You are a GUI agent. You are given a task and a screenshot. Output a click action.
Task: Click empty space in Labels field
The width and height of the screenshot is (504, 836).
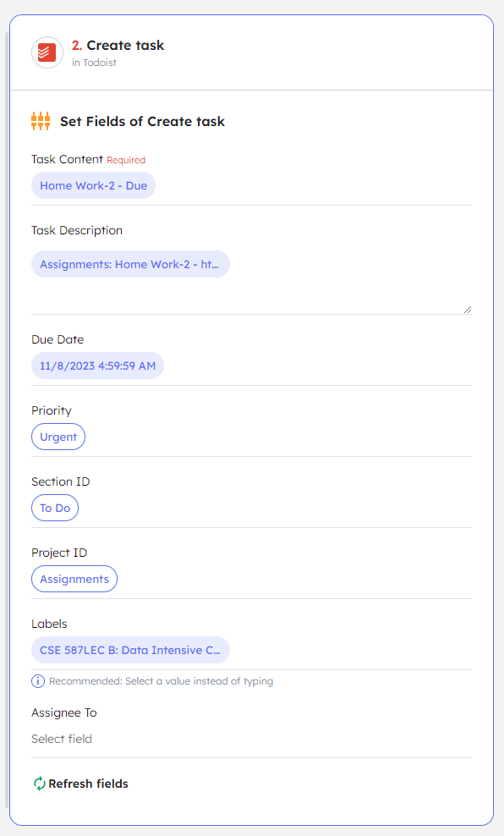[x=351, y=650]
